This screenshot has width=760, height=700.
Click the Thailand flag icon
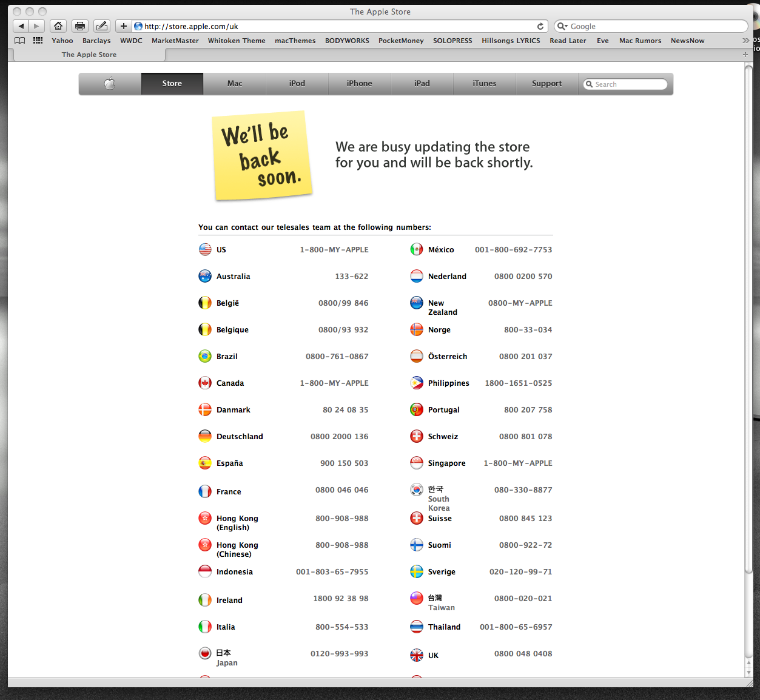[x=417, y=627]
